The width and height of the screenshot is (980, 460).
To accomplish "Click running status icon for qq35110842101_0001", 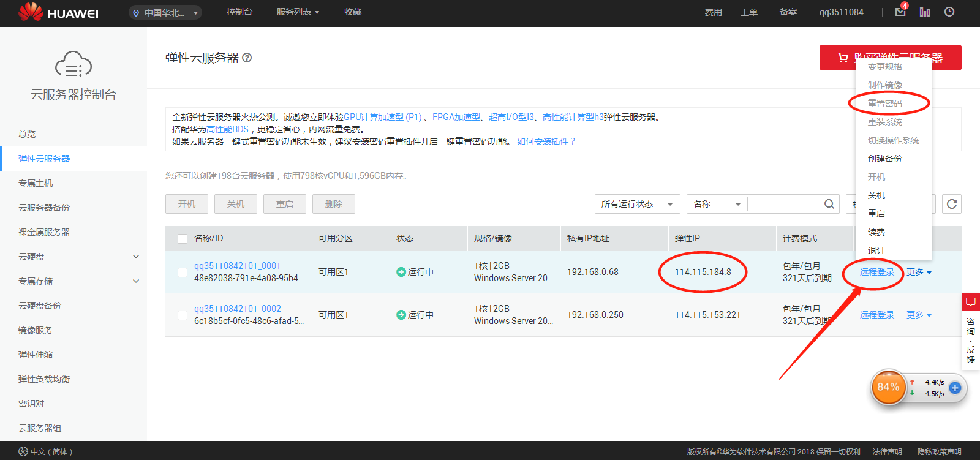I will click(x=401, y=272).
